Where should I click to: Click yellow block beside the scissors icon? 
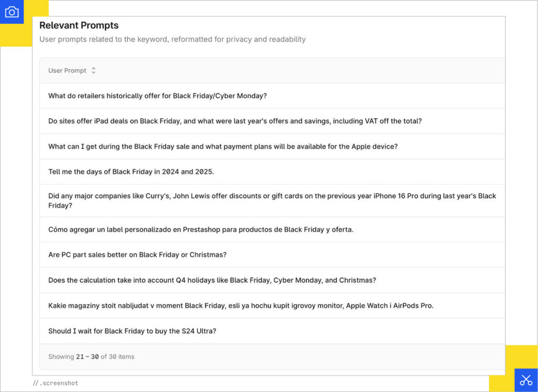(x=520, y=357)
